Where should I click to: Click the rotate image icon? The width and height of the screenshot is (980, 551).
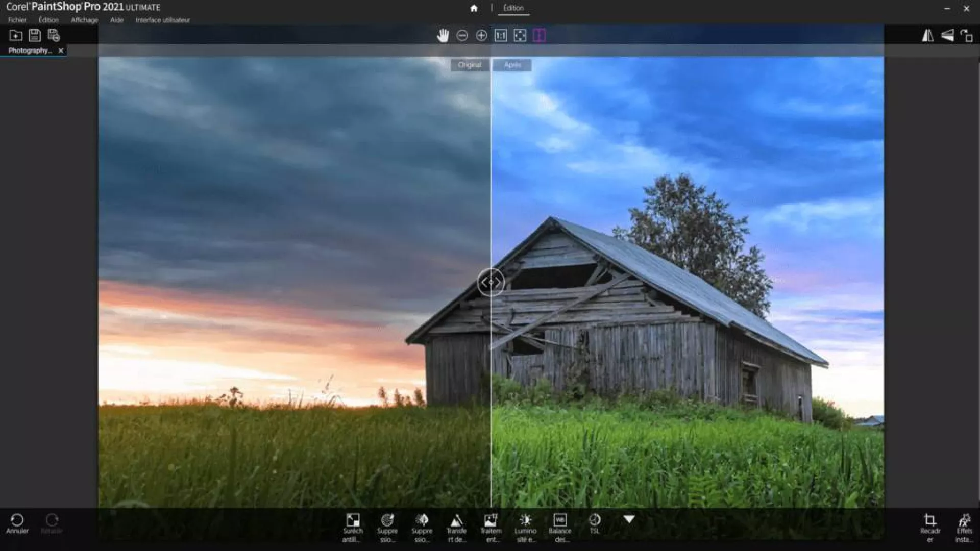click(x=966, y=35)
